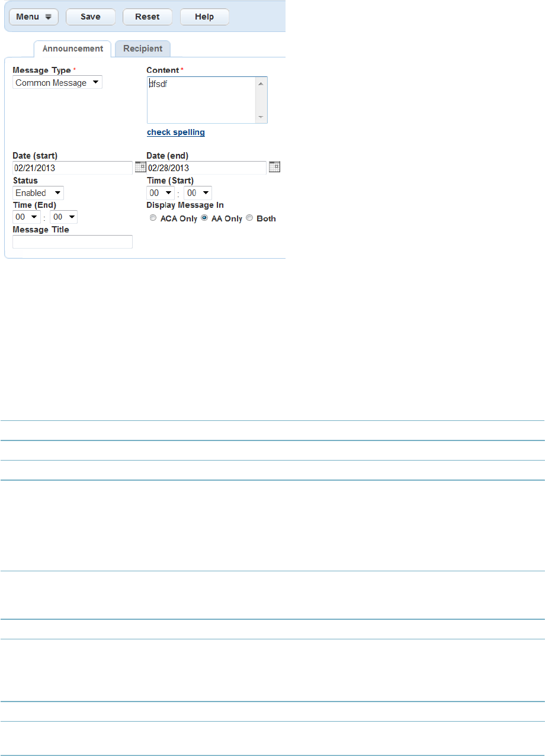545x756 pixels.
Task: Click in the Content text area
Action: (x=201, y=100)
